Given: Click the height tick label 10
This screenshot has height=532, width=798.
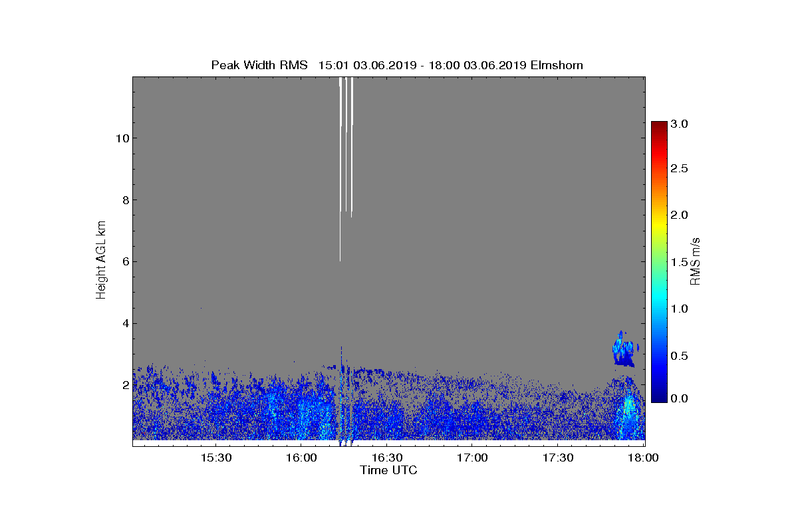Looking at the screenshot, I should (121, 138).
